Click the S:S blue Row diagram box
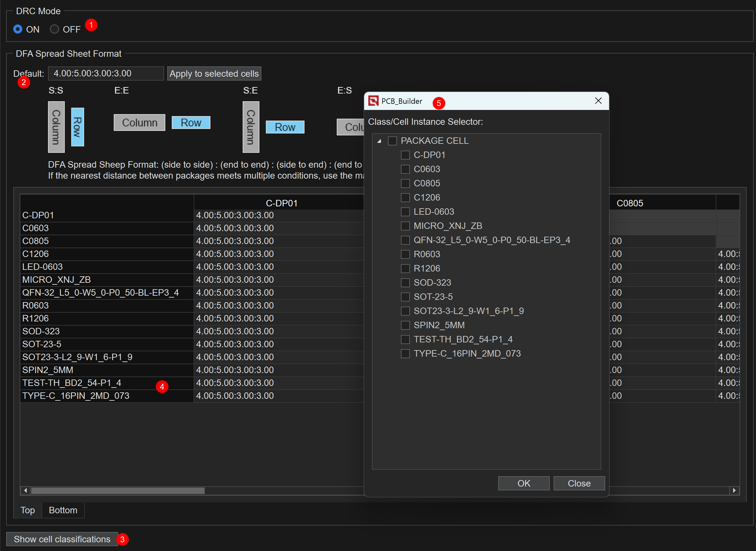 pyautogui.click(x=77, y=127)
